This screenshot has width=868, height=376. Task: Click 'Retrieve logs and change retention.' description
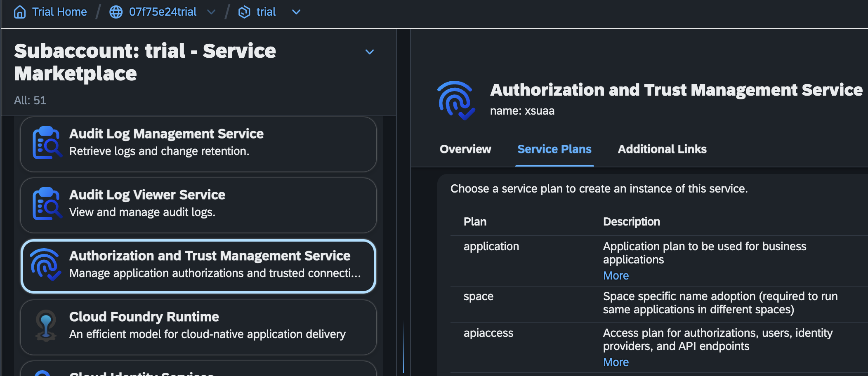(x=159, y=151)
